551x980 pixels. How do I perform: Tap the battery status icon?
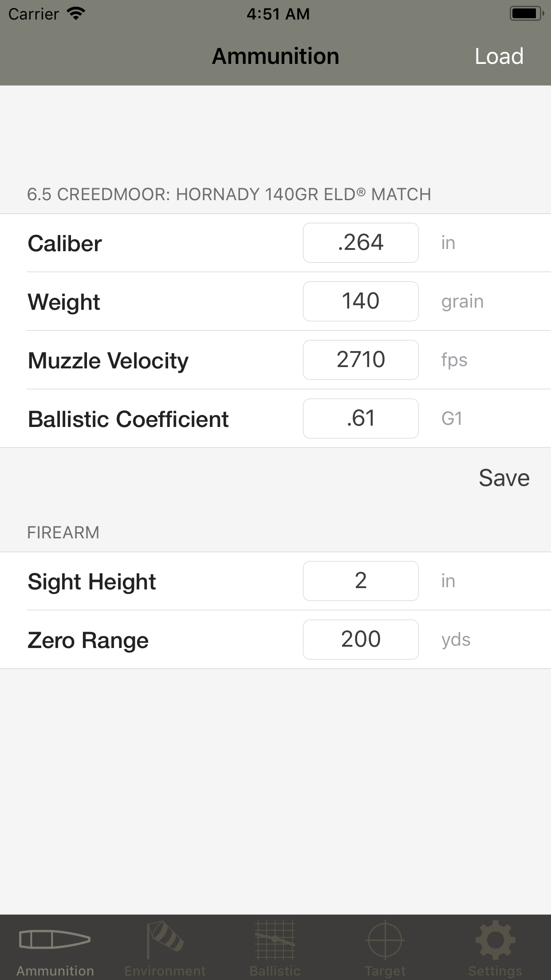click(x=527, y=14)
